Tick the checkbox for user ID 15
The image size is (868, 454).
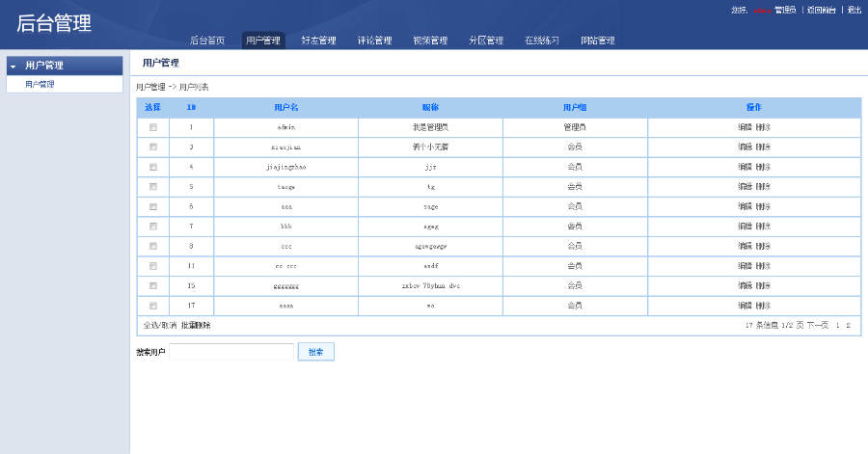pos(153,286)
